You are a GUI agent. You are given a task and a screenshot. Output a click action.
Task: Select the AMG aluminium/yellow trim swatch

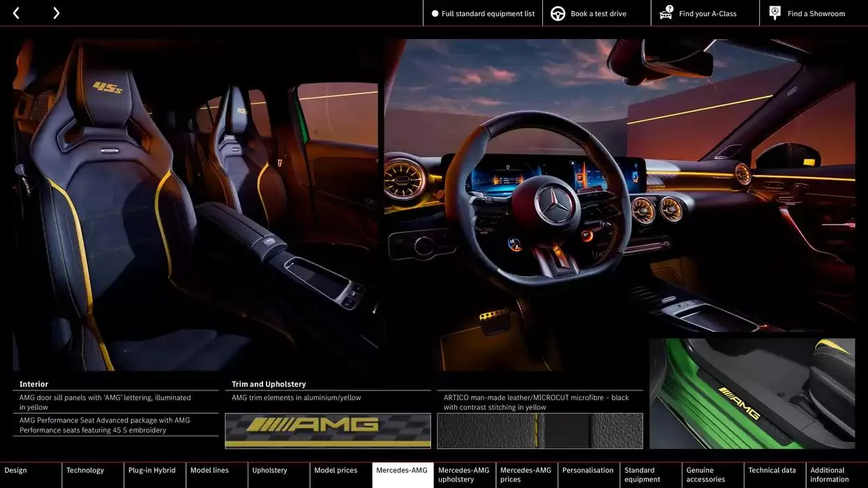click(327, 431)
